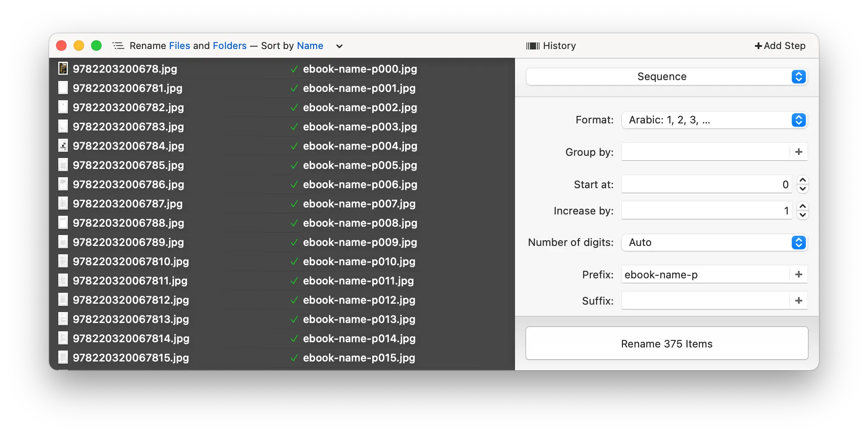
Task: Click new name ebook-name-p015.jpg
Action: pos(359,358)
